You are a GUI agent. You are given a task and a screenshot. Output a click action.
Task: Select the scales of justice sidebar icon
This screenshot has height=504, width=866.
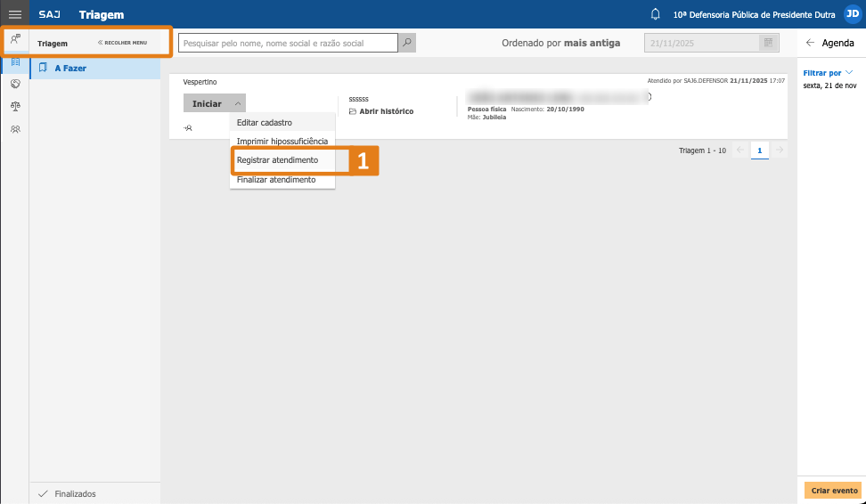pyautogui.click(x=15, y=106)
